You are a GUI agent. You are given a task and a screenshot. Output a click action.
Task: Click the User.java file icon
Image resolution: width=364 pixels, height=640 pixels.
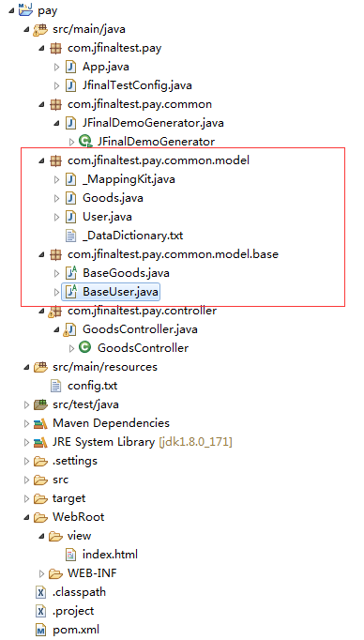[x=71, y=217]
